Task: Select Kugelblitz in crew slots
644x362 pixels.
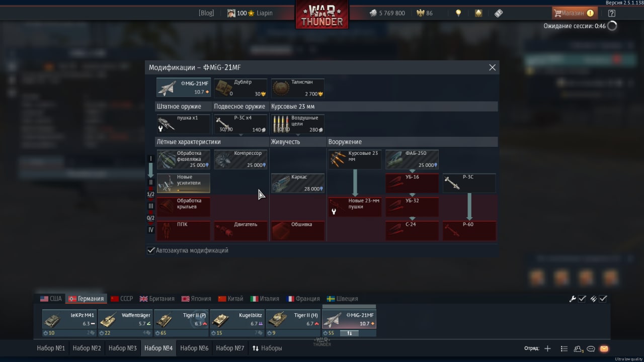Action: coord(237,323)
